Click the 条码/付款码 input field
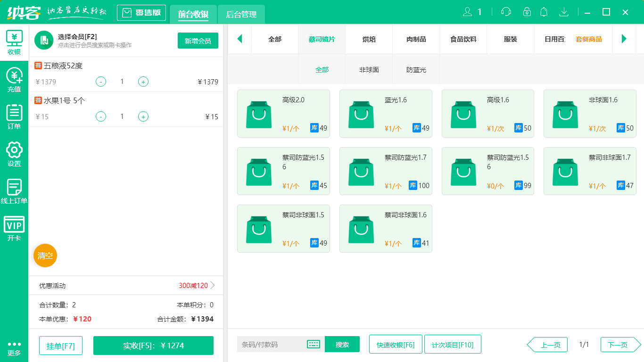The image size is (644, 362). click(x=271, y=345)
